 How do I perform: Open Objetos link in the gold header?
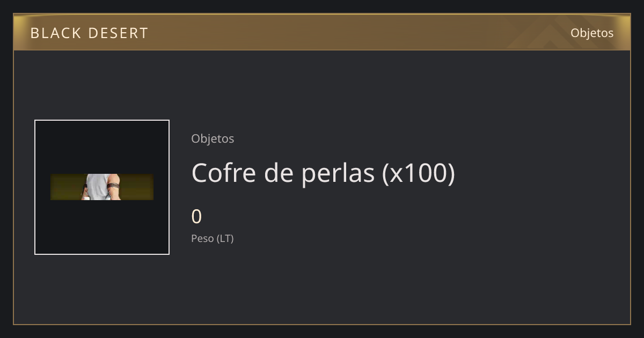coord(592,33)
